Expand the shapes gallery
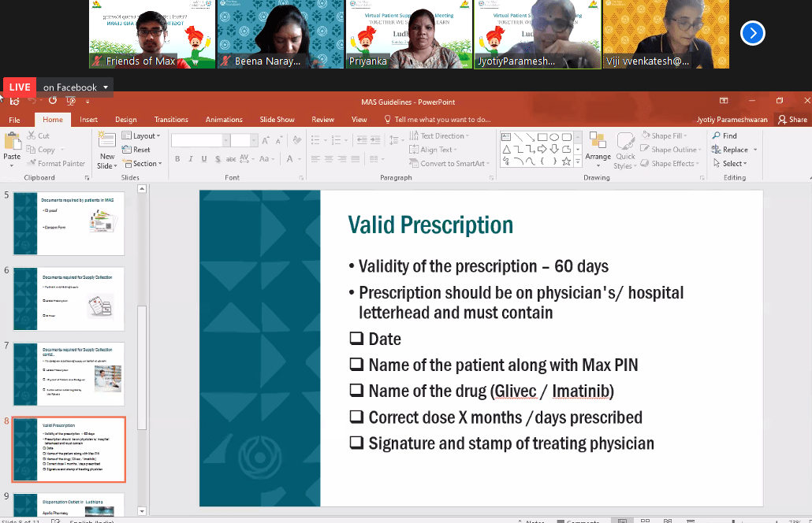812x523 pixels. [578, 162]
